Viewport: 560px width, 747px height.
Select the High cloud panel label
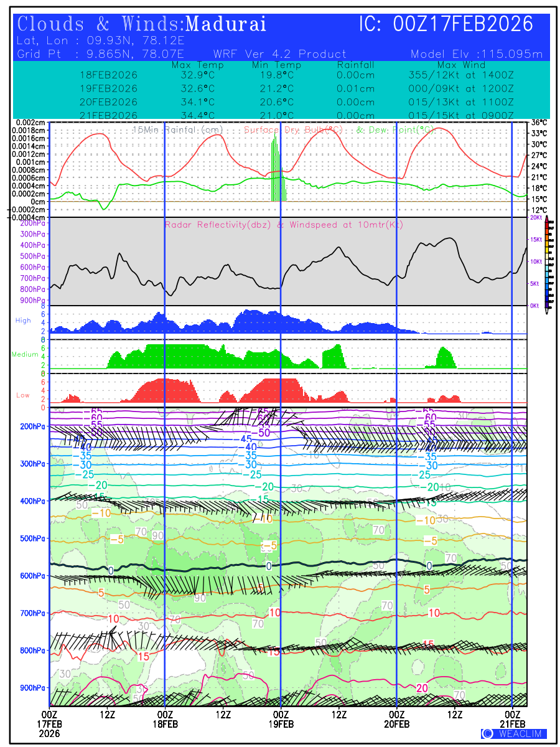[23, 321]
